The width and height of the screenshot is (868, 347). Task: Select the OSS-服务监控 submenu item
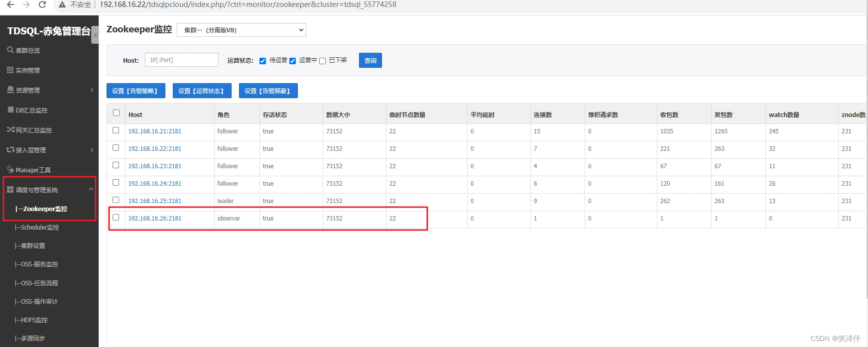point(36,264)
